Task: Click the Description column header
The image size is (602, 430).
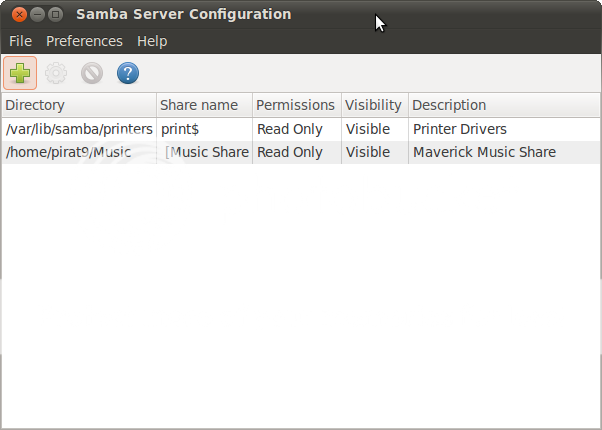Action: pos(504,105)
